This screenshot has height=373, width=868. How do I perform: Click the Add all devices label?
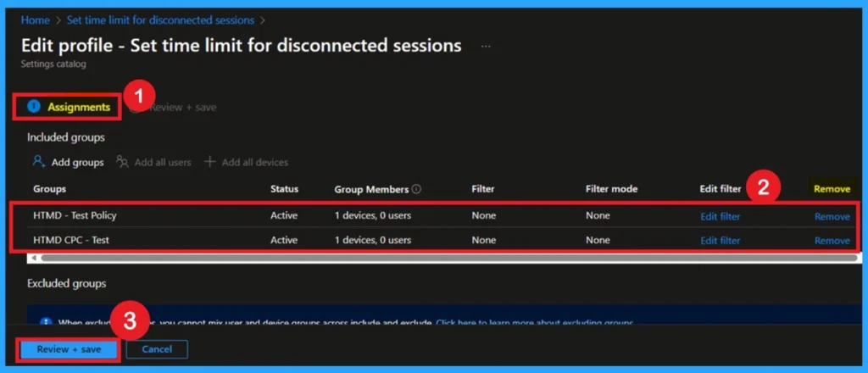click(254, 162)
